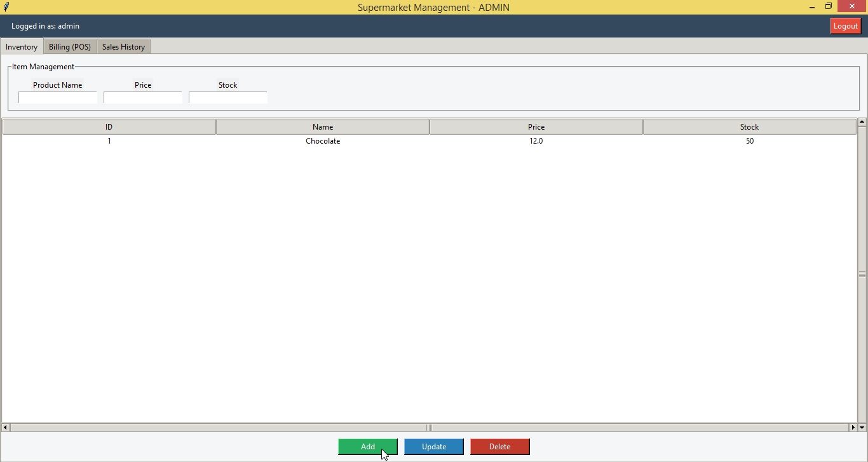Click the Stock column header in table

point(749,127)
